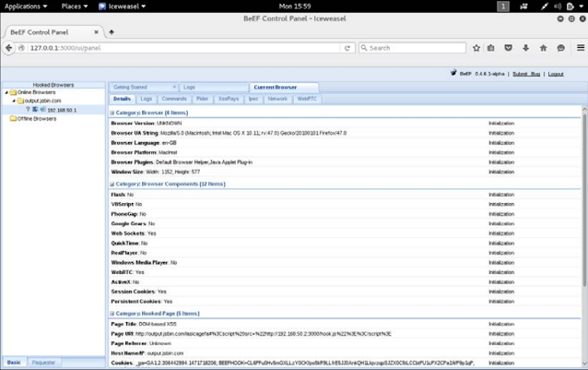
Task: Open the top bar volume icon
Action: 558,6
